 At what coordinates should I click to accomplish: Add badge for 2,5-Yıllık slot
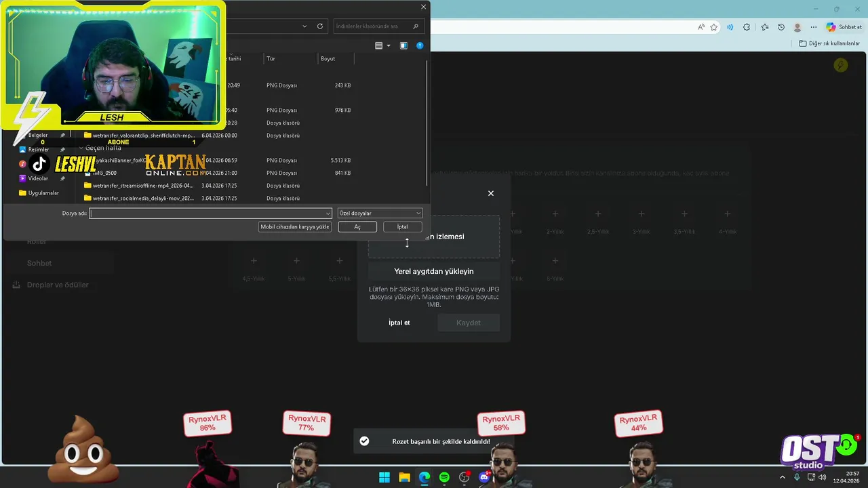[598, 213]
